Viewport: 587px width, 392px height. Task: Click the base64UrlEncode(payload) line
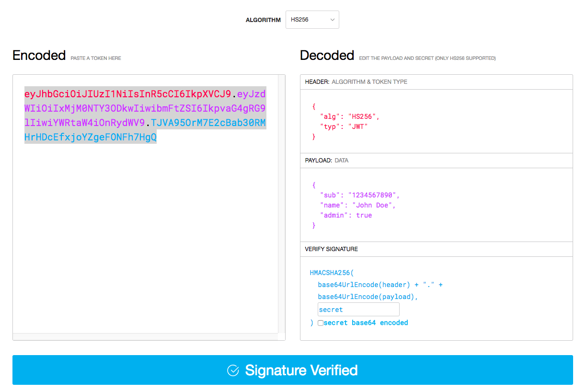click(x=368, y=297)
